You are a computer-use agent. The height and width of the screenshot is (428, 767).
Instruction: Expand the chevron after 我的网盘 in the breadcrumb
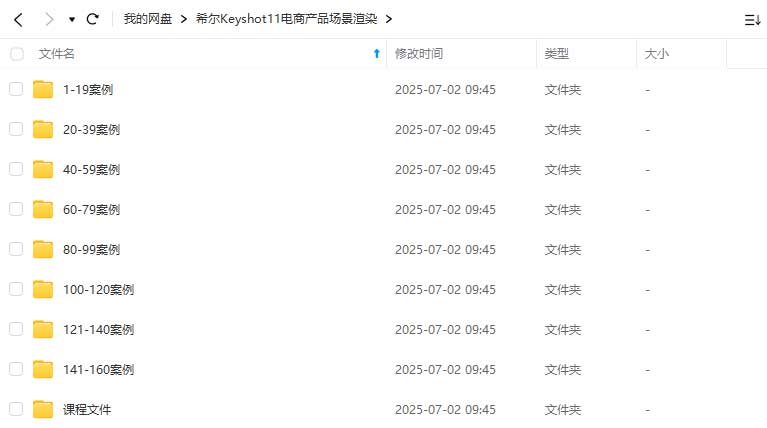coord(184,19)
